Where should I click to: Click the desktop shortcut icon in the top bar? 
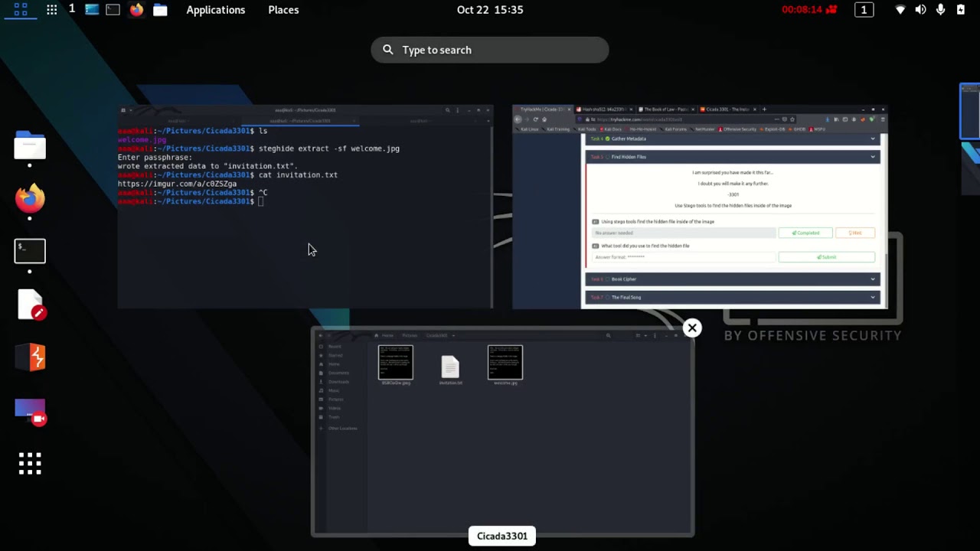[x=92, y=10]
